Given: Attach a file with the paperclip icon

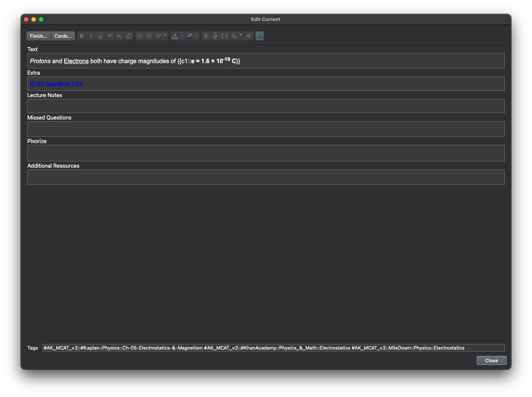Looking at the screenshot, I should coord(205,36).
